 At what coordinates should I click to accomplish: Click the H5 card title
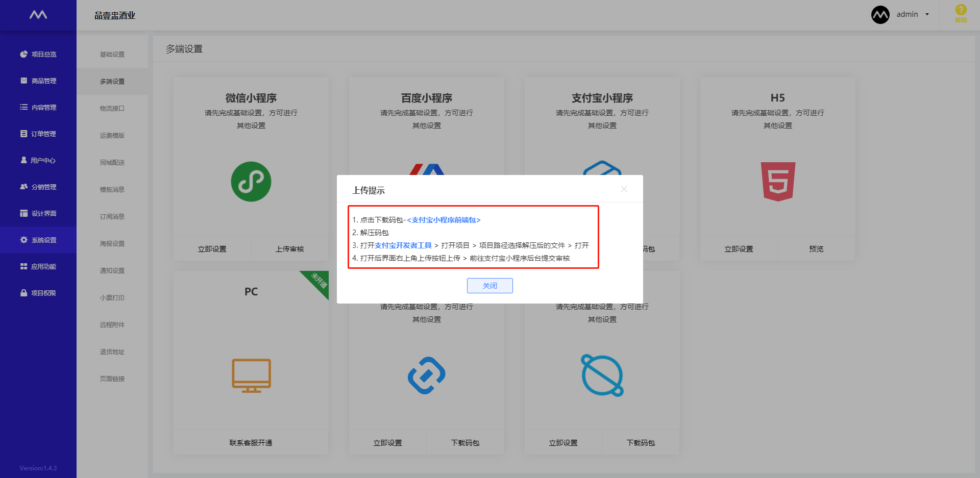point(778,98)
